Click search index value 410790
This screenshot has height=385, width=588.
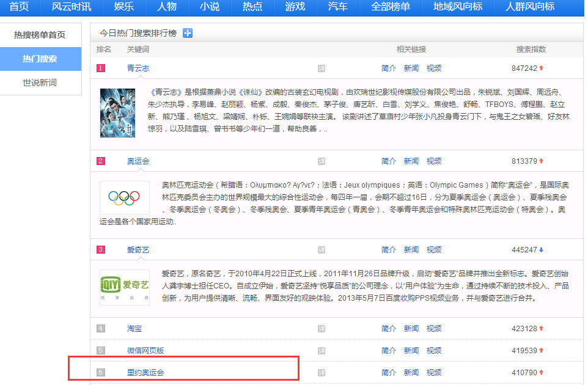click(524, 373)
